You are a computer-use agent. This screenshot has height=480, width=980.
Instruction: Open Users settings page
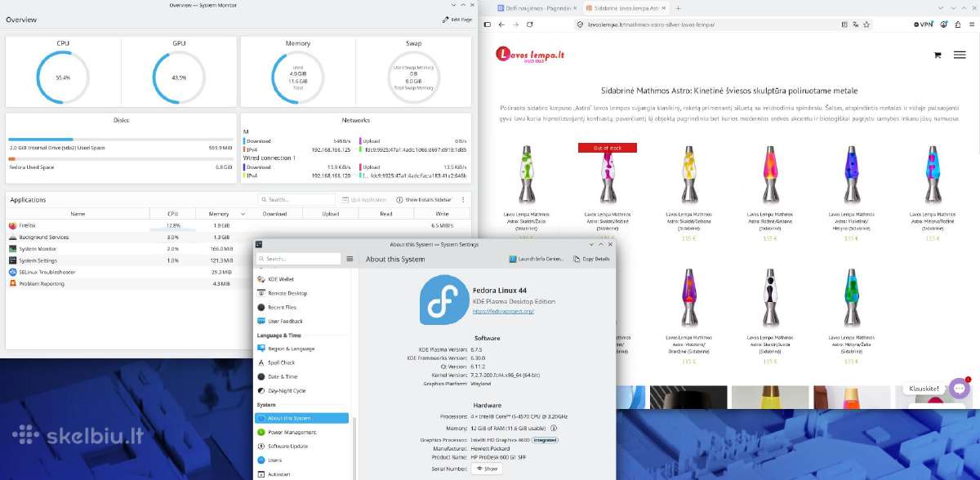303,460
